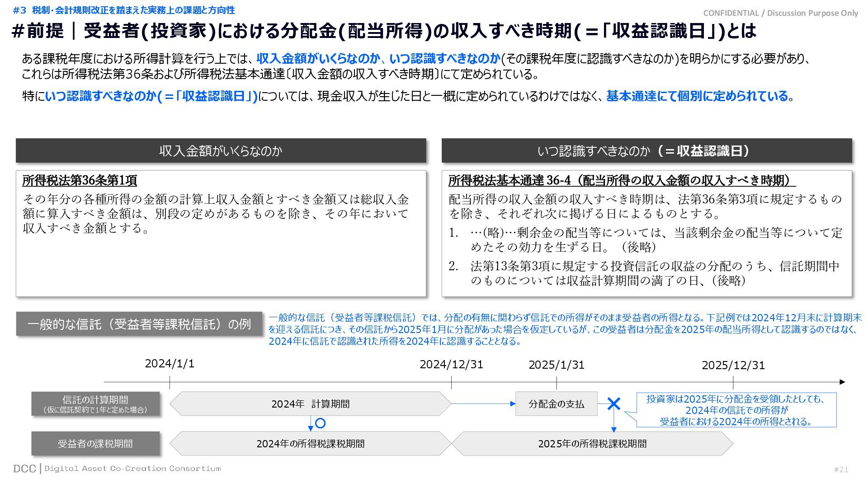Click list item 1. …(略)…剰余金の配当等については

pyautogui.click(x=646, y=239)
